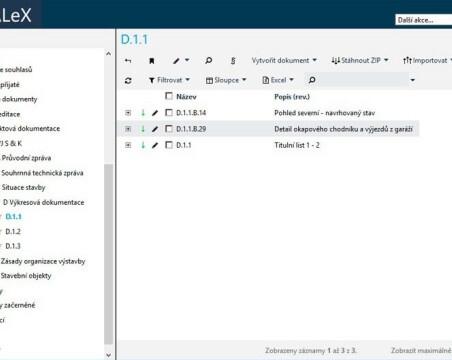Select the D.1.2 tree node
The height and width of the screenshot is (360, 452).
coord(13,231)
